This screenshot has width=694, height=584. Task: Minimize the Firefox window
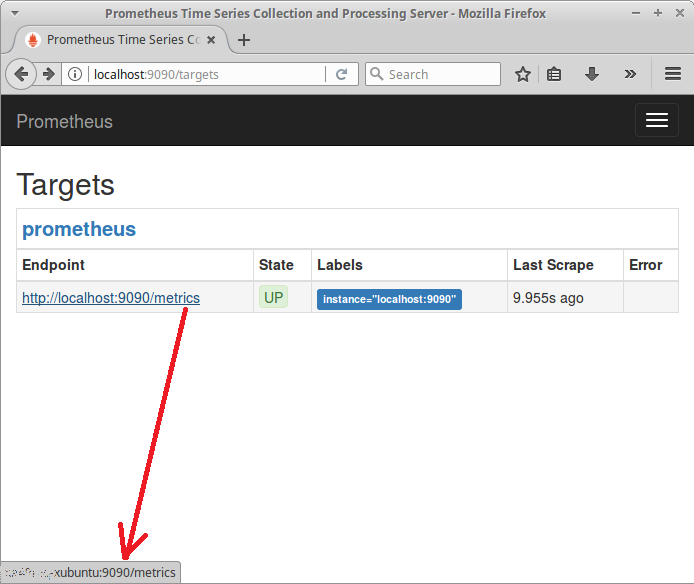click(636, 13)
